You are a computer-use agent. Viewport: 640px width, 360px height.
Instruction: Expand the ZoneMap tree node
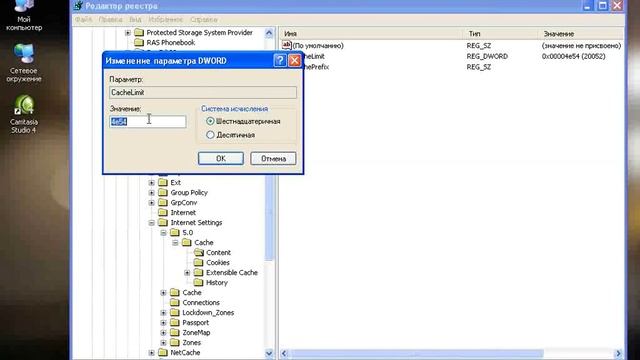(163, 332)
